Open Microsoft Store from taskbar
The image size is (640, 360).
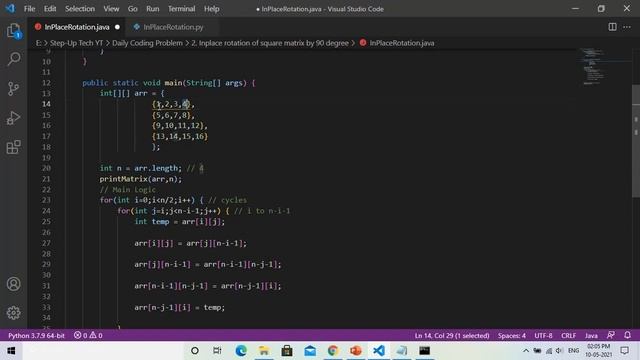pos(287,351)
